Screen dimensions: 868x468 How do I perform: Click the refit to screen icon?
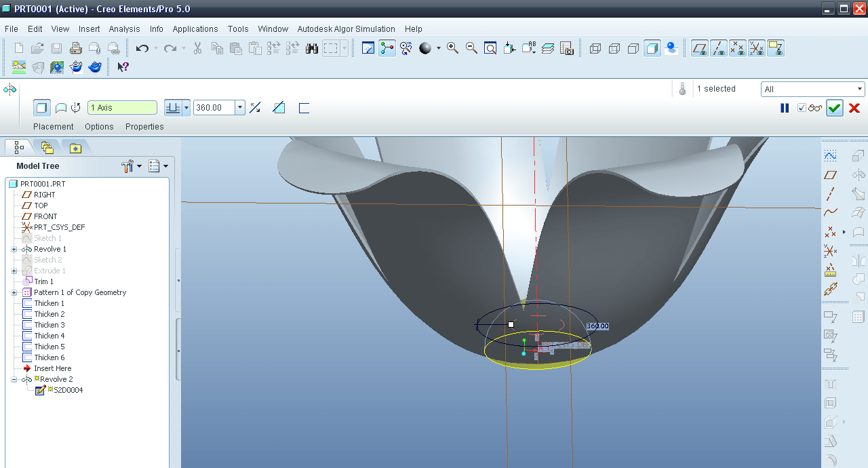pyautogui.click(x=490, y=48)
